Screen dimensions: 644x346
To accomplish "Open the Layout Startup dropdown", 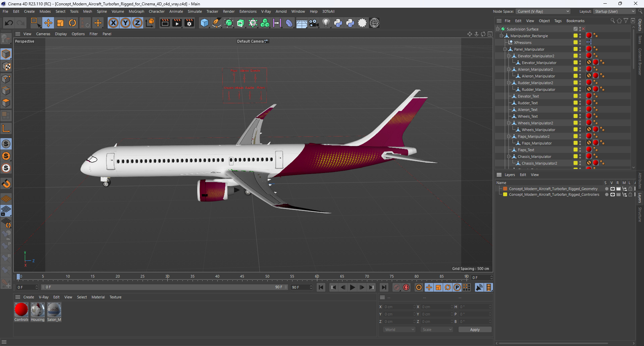I will [x=614, y=11].
